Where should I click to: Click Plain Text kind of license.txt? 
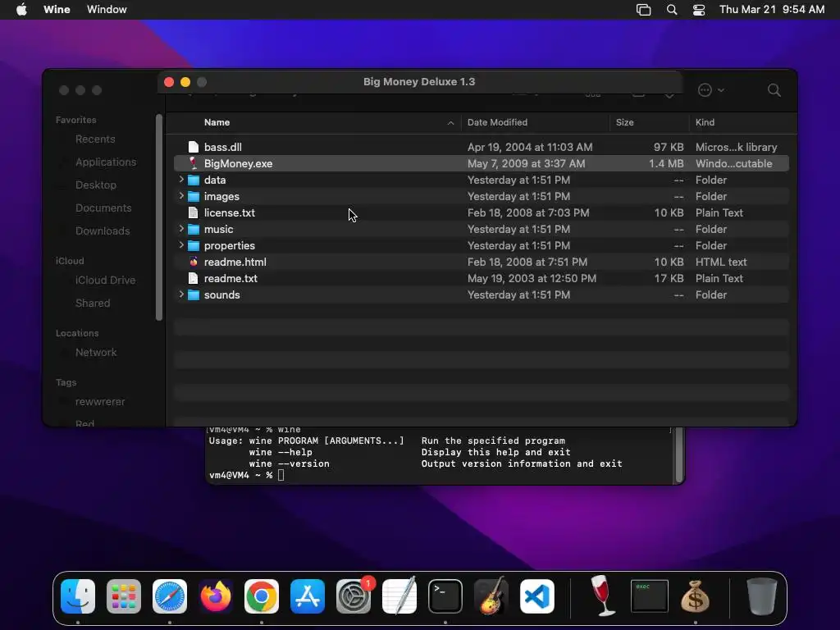tap(719, 212)
